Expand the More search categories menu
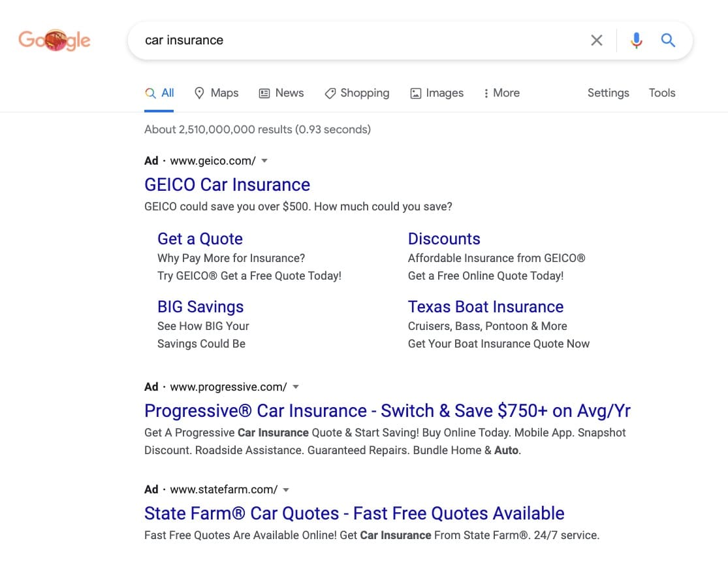 (501, 93)
